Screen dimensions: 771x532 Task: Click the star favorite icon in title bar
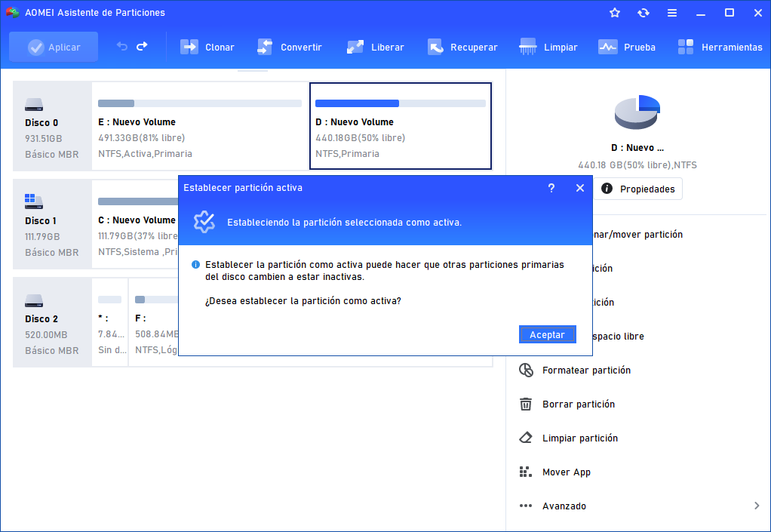point(615,13)
